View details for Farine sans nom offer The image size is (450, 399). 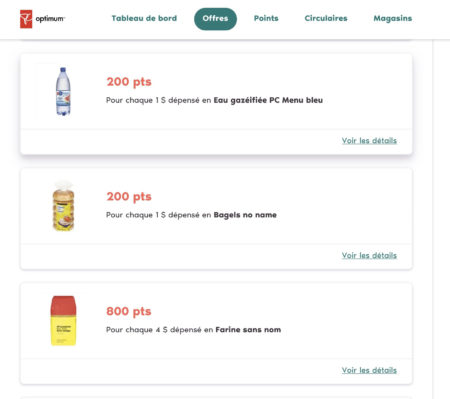[369, 370]
